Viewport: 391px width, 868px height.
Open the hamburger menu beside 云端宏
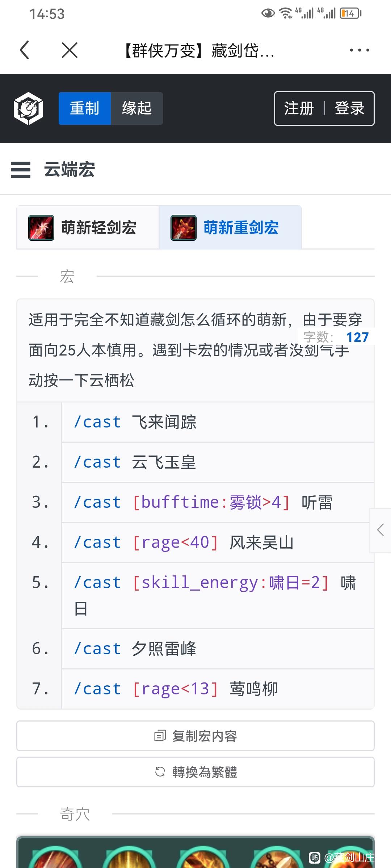[x=21, y=170]
